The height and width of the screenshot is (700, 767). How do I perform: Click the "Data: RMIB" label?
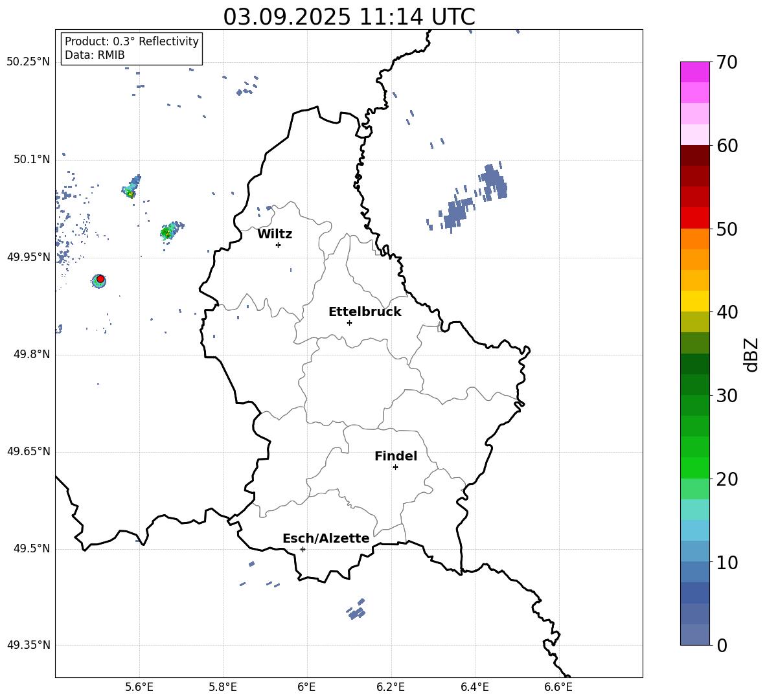tap(95, 55)
